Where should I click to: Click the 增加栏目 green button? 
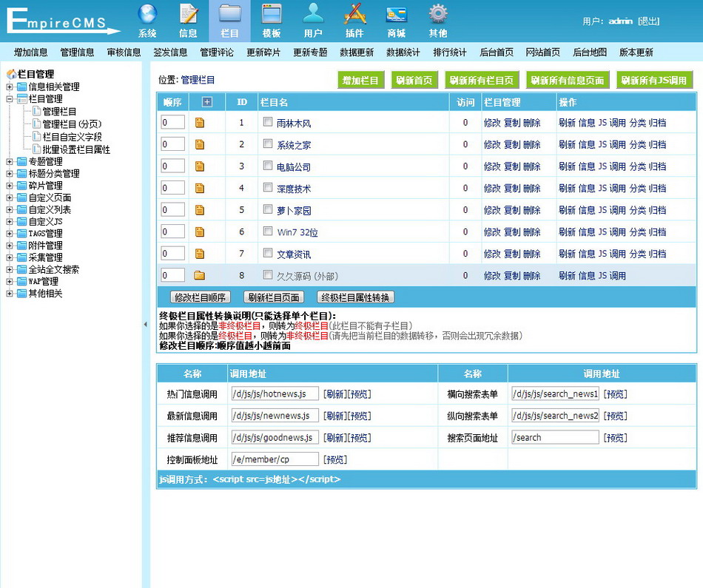tap(360, 80)
